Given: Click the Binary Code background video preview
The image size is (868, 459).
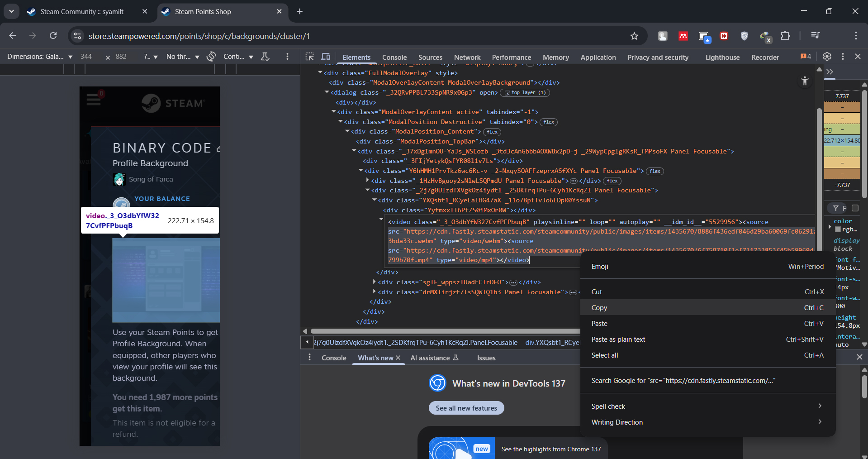Looking at the screenshot, I should click(x=166, y=280).
